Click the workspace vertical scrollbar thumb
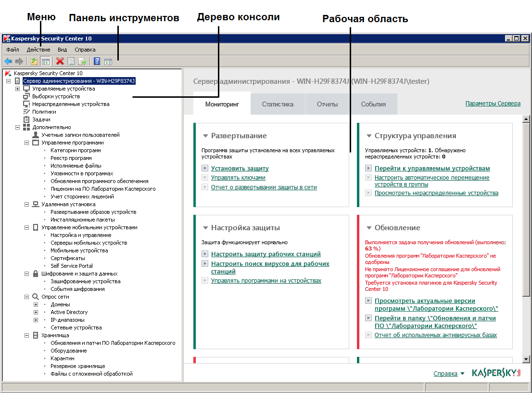Image resolution: width=532 pixels, height=393 pixels. point(526,210)
